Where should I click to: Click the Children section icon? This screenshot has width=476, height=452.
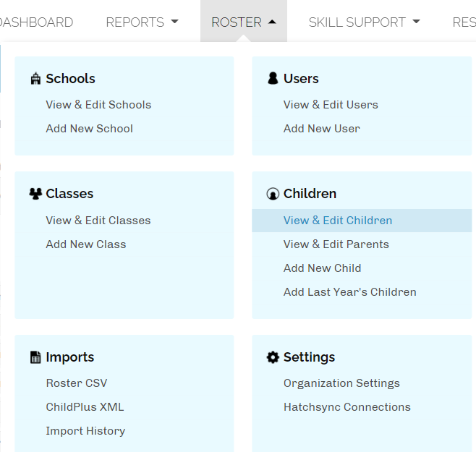tap(273, 194)
